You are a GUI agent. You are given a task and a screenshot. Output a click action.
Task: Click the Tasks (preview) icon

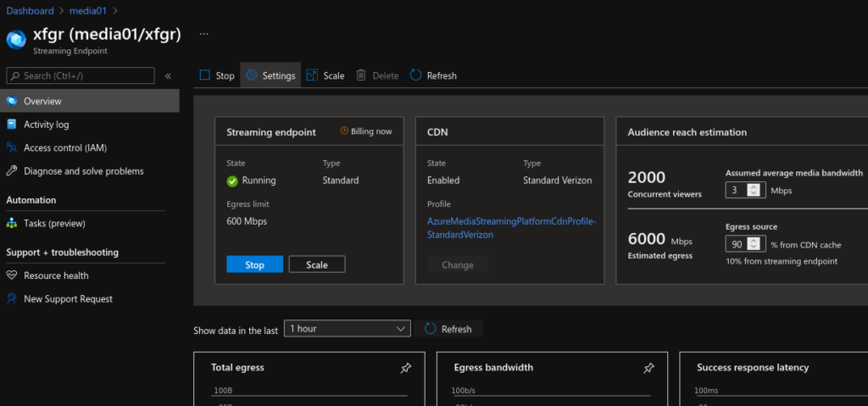pyautogui.click(x=12, y=224)
